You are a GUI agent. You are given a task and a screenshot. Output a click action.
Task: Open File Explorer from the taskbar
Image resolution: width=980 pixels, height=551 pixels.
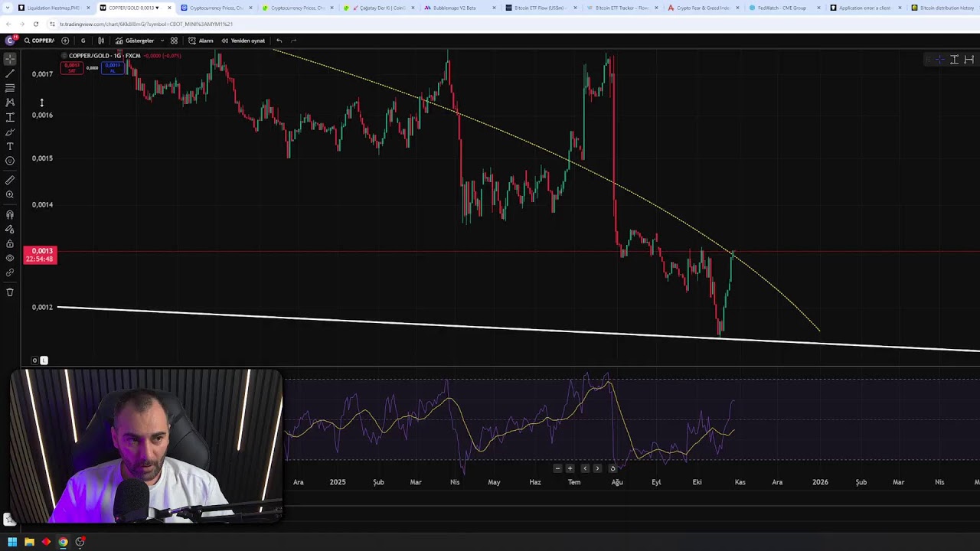29,542
